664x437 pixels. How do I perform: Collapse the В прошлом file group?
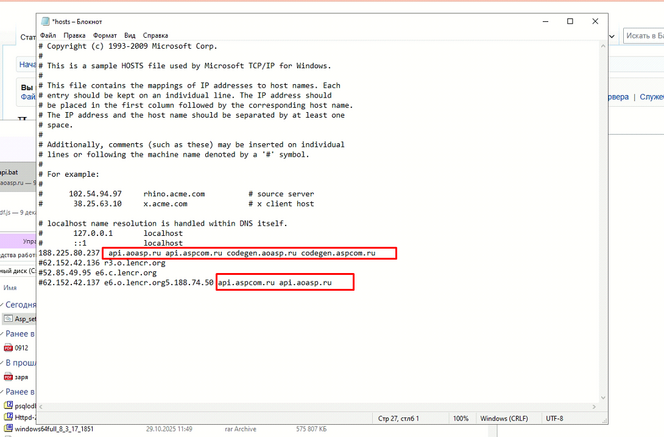tap(3, 363)
